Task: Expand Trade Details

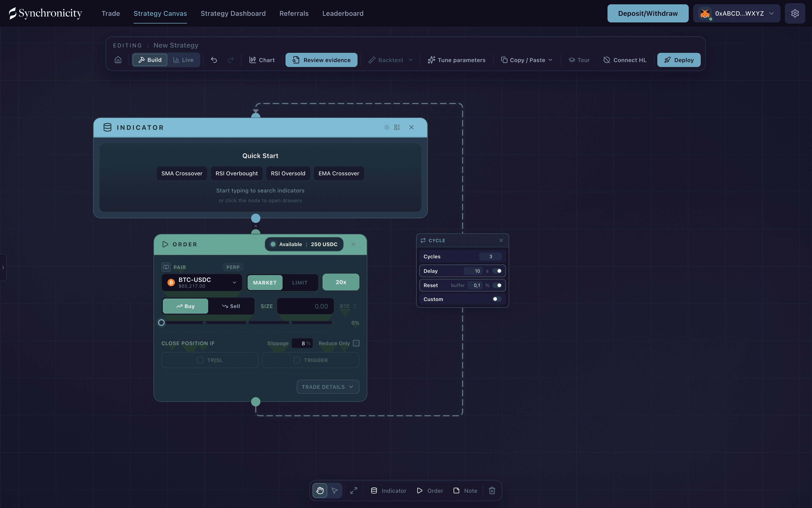Action: (328, 387)
